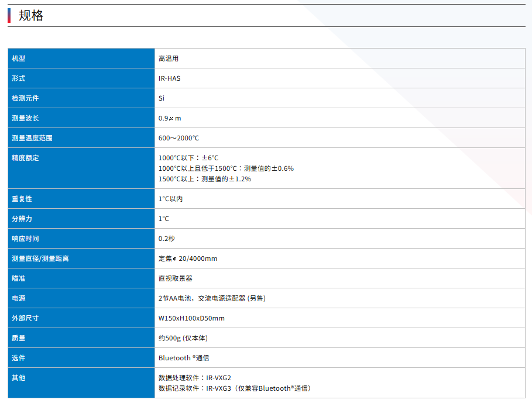Select the 检测元件 row label
Image resolution: width=532 pixels, height=403 pixels.
25,98
